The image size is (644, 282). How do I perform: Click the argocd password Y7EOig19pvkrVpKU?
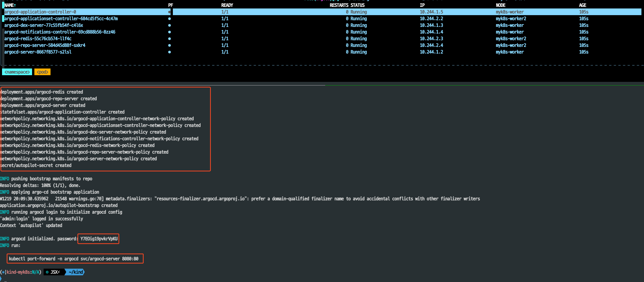tap(99, 239)
